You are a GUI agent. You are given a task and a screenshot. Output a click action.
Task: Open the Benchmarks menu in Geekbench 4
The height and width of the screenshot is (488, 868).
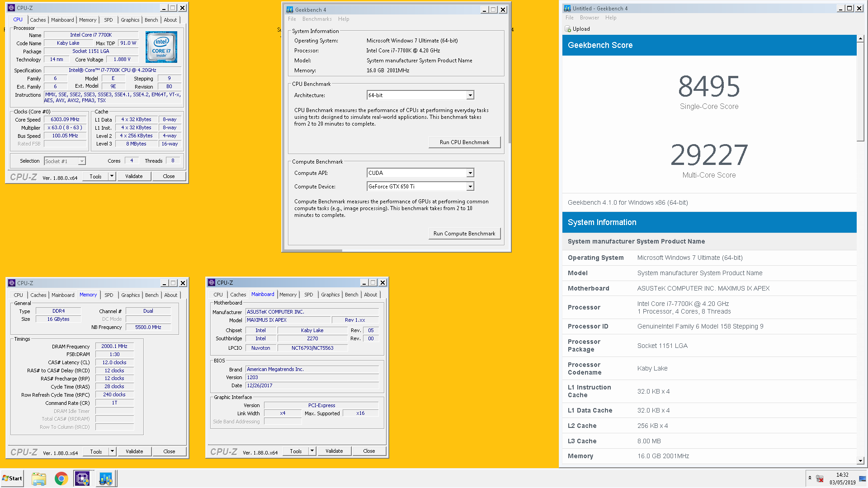pyautogui.click(x=317, y=19)
